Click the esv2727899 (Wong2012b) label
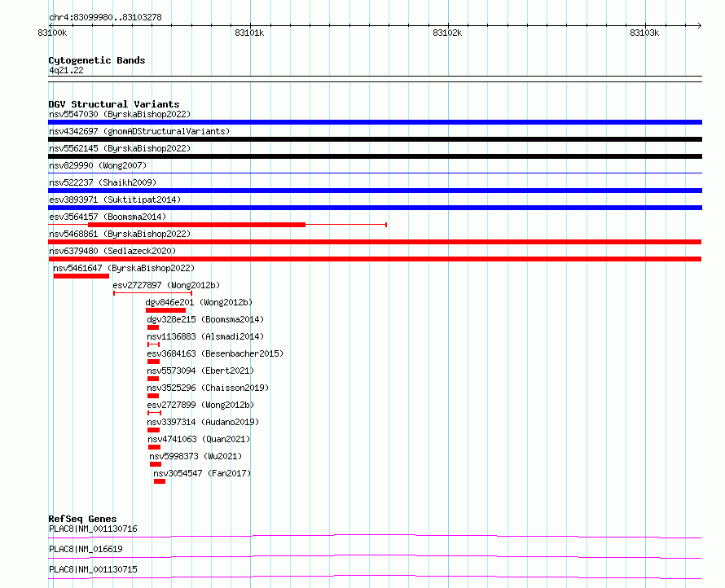 click(x=200, y=405)
